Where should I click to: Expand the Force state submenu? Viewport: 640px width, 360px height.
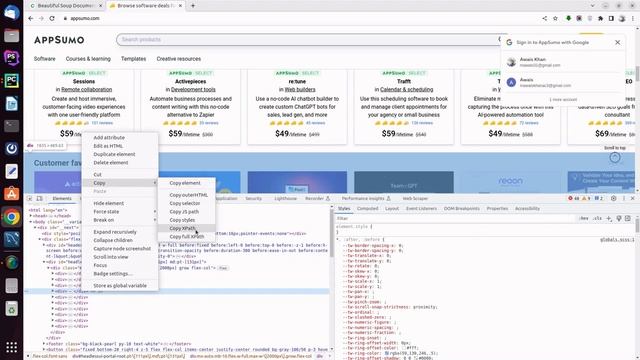click(x=155, y=211)
